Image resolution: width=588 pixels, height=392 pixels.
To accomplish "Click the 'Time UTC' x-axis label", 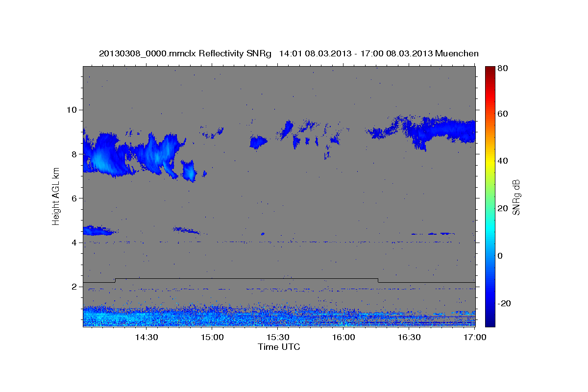I will coord(279,347).
